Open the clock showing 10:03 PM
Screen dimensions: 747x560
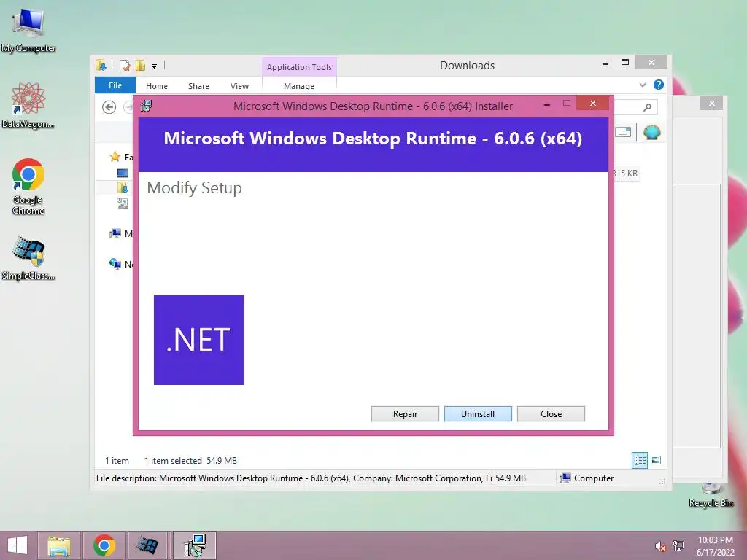(715, 546)
